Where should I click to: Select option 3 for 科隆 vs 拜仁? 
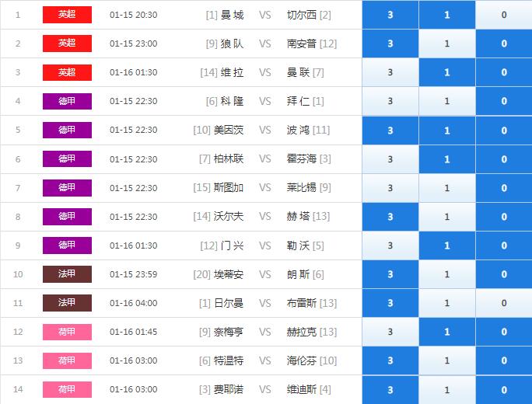[x=390, y=101]
